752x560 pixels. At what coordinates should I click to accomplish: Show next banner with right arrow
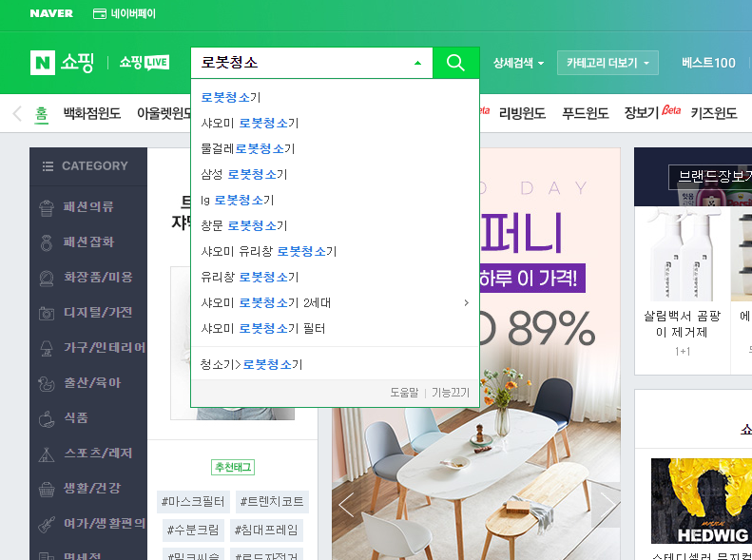click(x=606, y=505)
